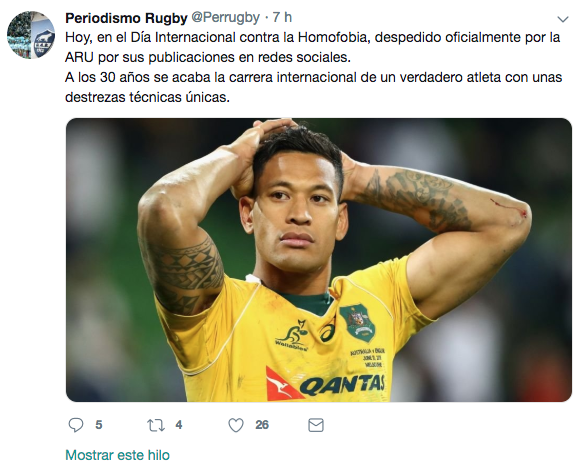This screenshot has height=472, width=583.
Task: Click the coat of arms crest on jersey
Action: tap(357, 323)
